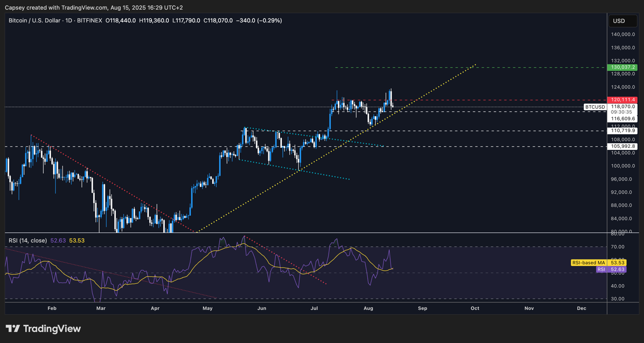The width and height of the screenshot is (644, 343).
Task: Click the yellow 53.53 RSI legend value
Action: [x=77, y=240]
